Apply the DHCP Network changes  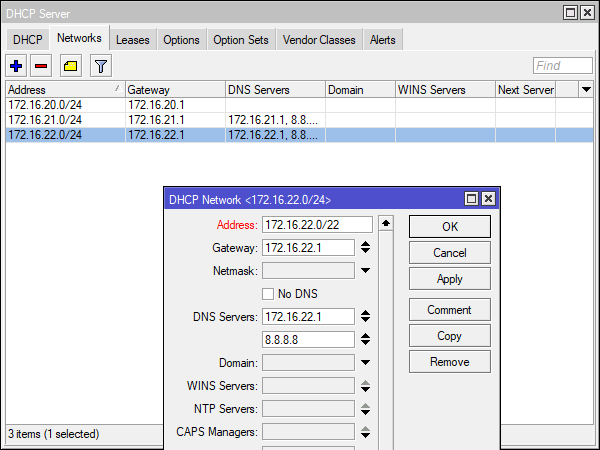coord(450,279)
